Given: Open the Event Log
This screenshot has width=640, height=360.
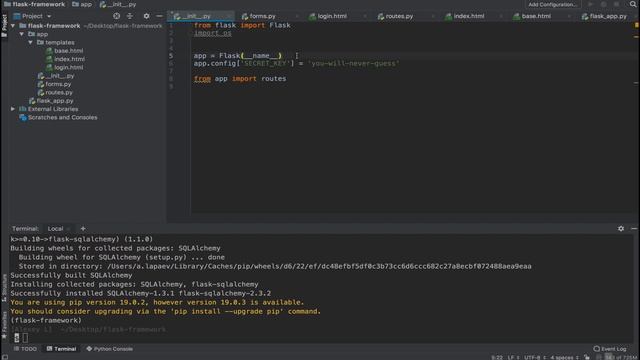Looking at the screenshot, I should pos(610,349).
